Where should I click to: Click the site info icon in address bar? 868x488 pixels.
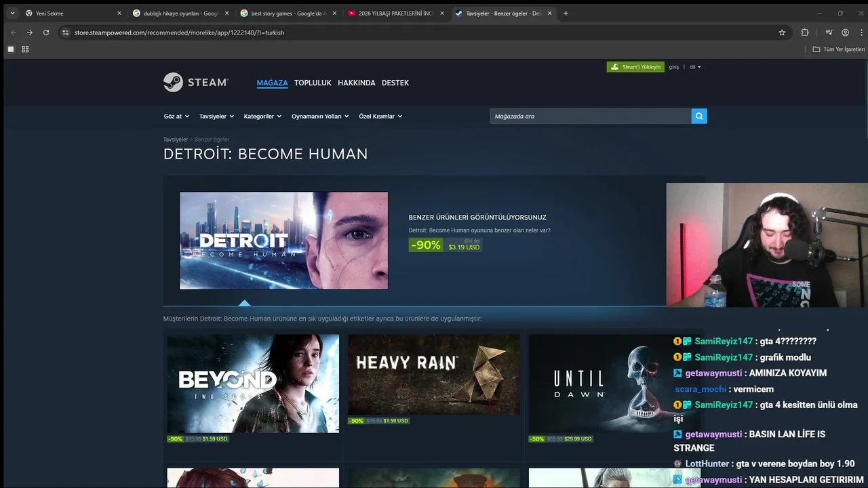click(65, 33)
